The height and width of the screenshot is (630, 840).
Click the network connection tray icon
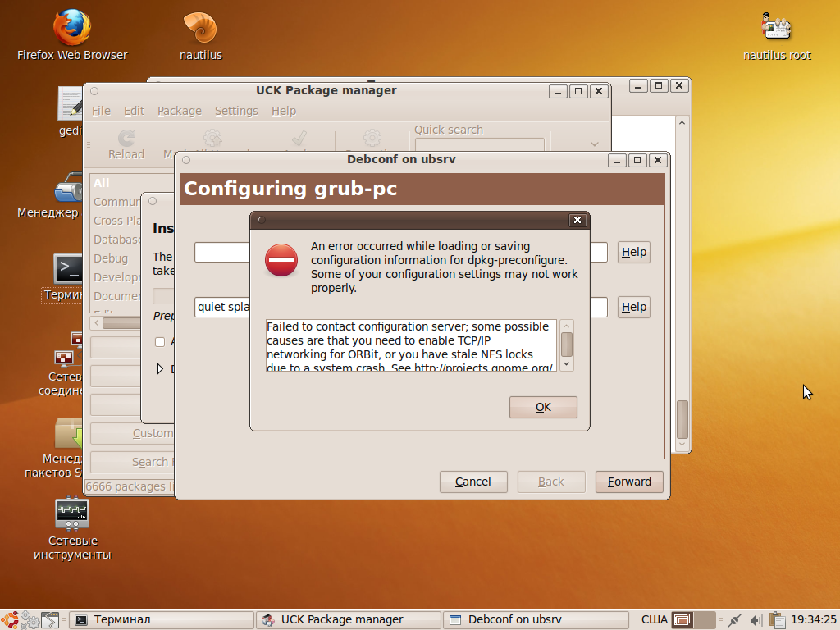coord(734,620)
